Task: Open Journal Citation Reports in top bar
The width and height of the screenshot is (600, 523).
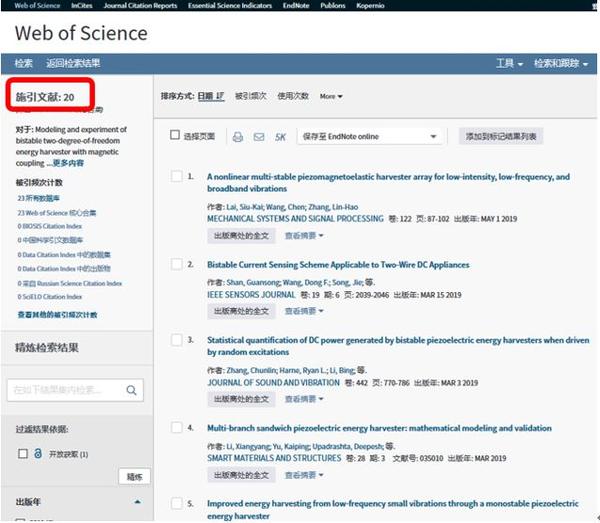Action: point(140,5)
